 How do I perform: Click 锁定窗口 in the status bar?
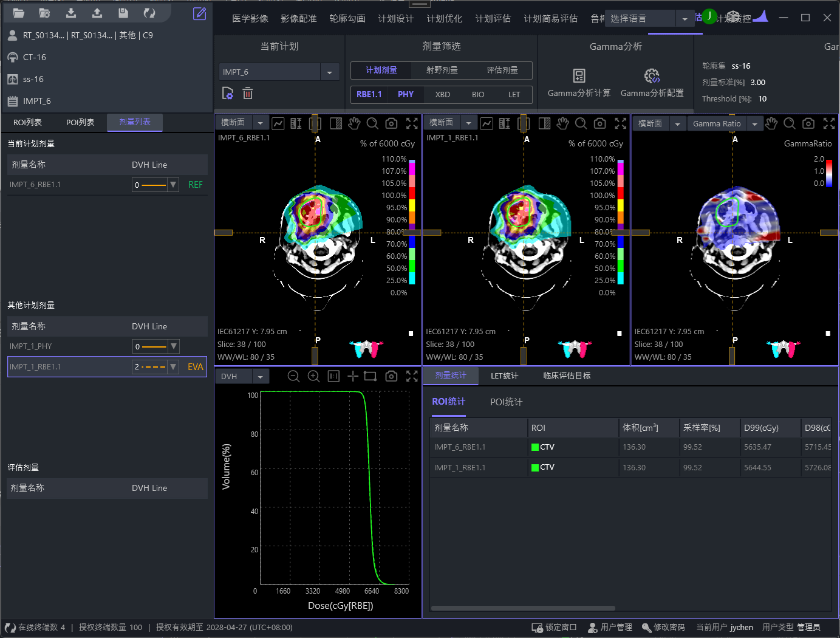[x=554, y=628]
